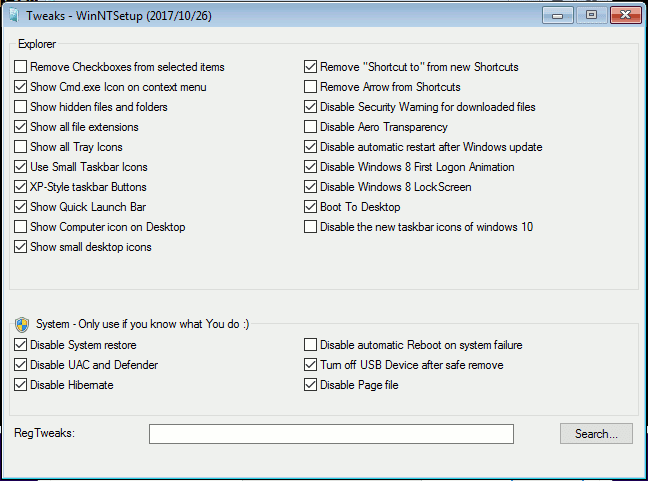Toggle Disable automatic restart after Windows update
648x481 pixels.
pyautogui.click(x=310, y=147)
